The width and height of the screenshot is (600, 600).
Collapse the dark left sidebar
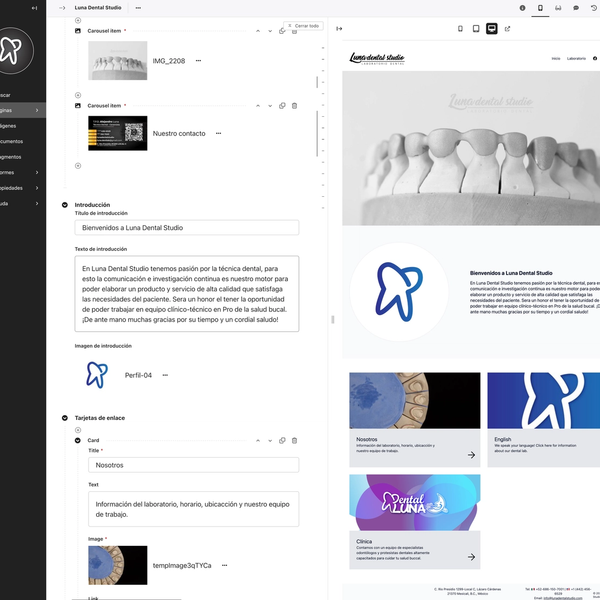click(34, 8)
